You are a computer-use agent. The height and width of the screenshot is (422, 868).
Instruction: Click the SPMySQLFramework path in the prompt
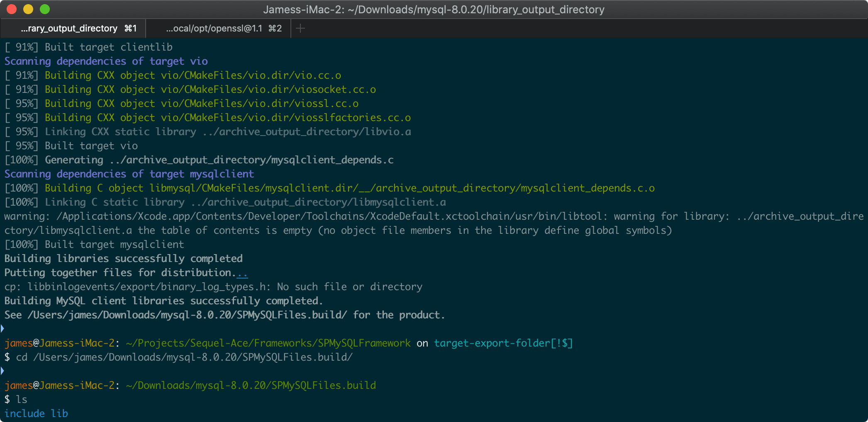pyautogui.click(x=268, y=343)
